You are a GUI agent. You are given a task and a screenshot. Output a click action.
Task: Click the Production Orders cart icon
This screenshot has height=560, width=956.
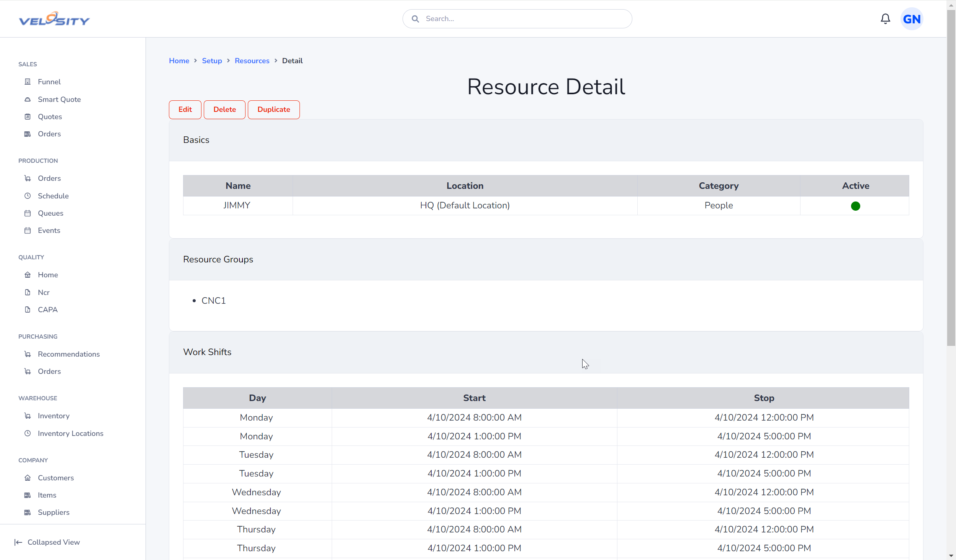coord(28,178)
